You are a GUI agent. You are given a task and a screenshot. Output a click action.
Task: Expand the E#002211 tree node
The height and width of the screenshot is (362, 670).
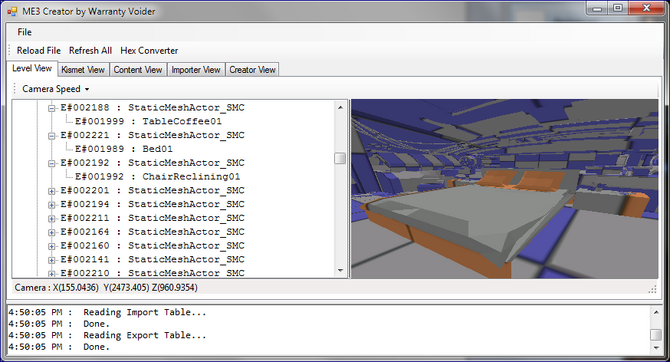click(x=51, y=219)
